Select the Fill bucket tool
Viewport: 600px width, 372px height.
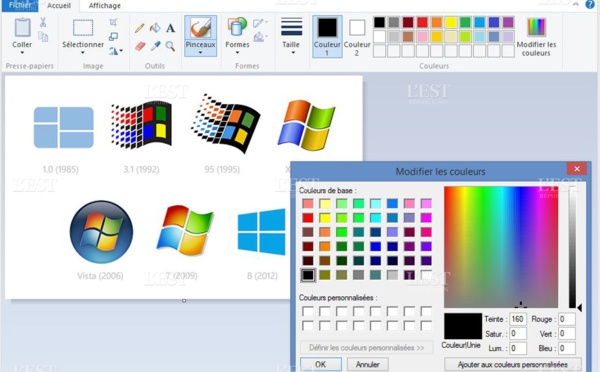tap(155, 28)
